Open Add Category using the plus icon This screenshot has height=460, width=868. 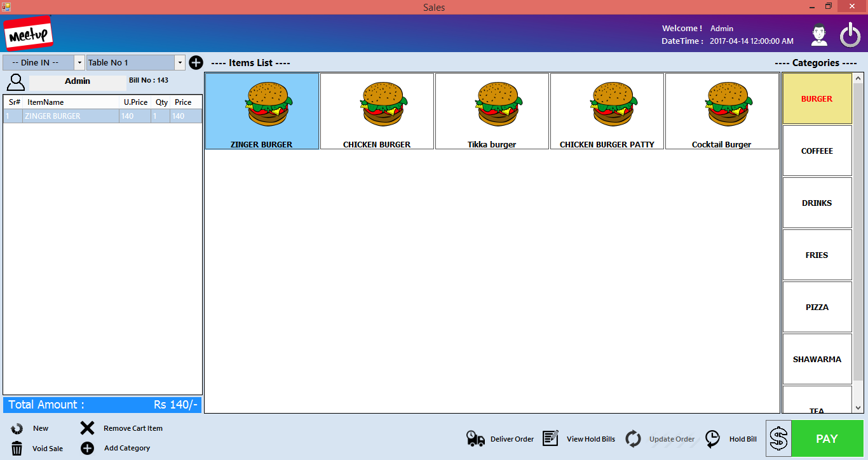87,448
